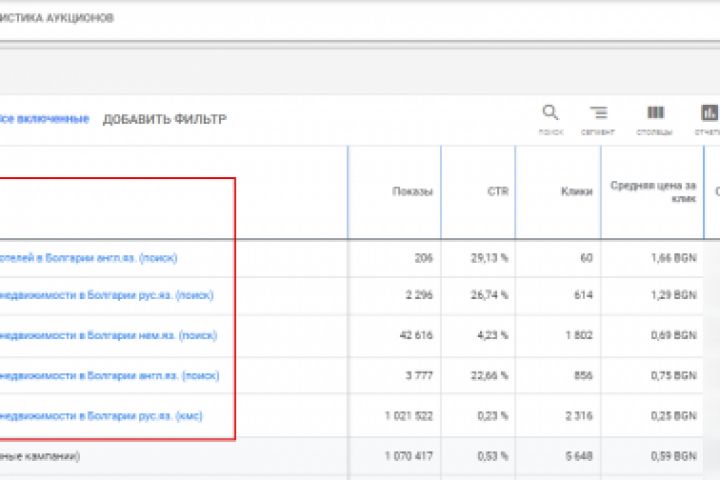The width and height of the screenshot is (720, 480).
Task: Click the 1 021 522 impressions cell
Action: pyautogui.click(x=410, y=415)
